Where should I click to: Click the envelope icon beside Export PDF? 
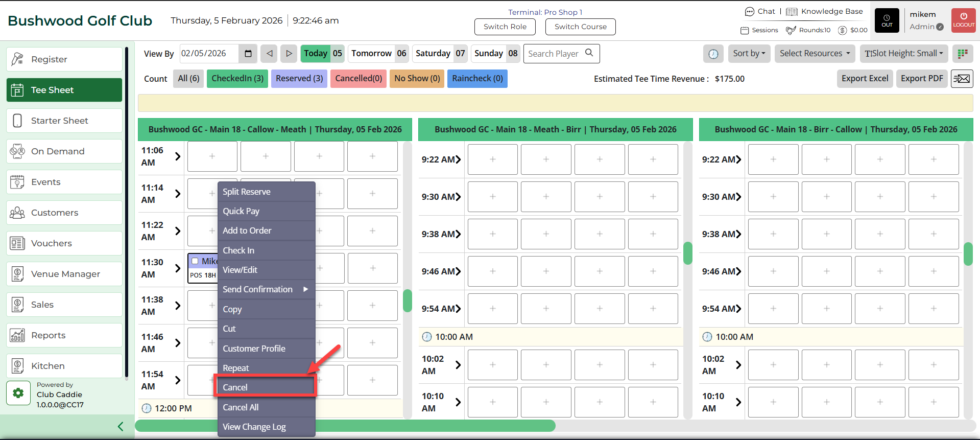962,79
